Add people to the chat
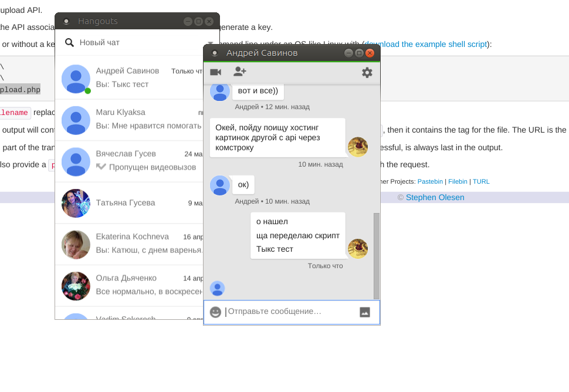Image resolution: width=569 pixels, height=392 pixels. point(239,72)
